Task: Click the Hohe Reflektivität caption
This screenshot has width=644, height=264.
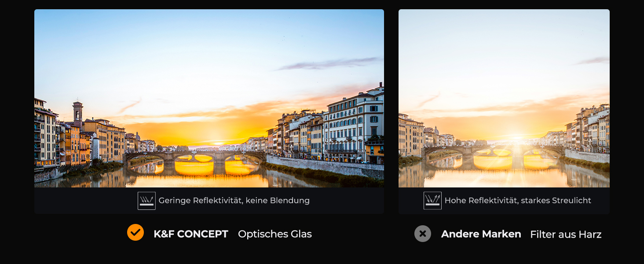Action: pos(518,201)
